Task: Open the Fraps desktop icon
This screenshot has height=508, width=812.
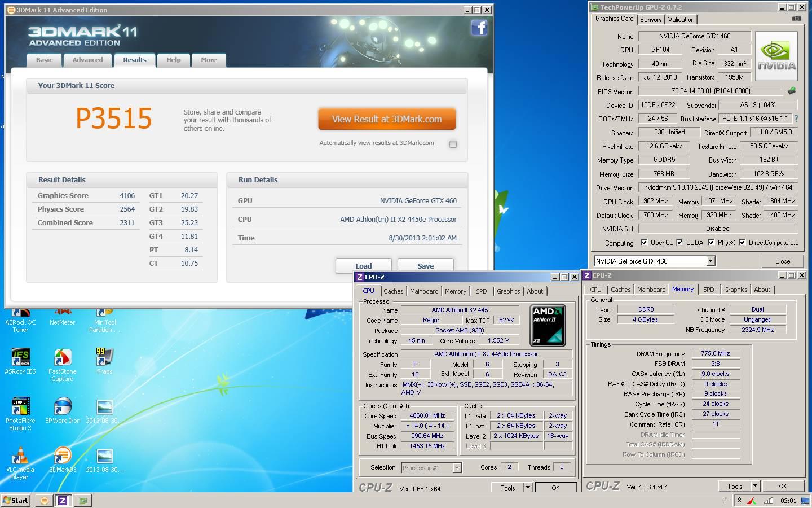Action: point(104,361)
